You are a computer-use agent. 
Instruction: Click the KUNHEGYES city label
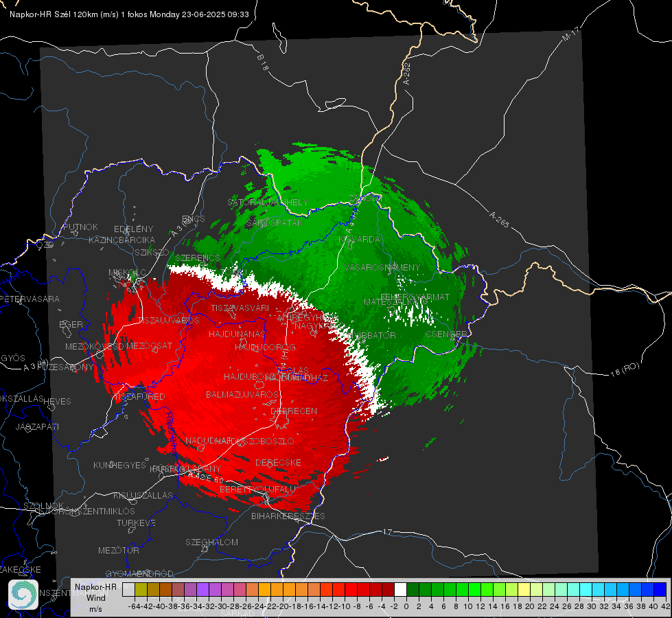pyautogui.click(x=120, y=465)
